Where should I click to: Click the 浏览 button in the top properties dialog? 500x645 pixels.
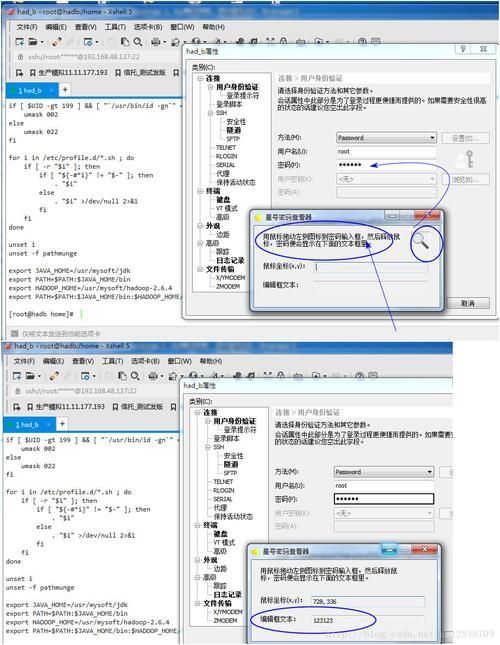465,179
